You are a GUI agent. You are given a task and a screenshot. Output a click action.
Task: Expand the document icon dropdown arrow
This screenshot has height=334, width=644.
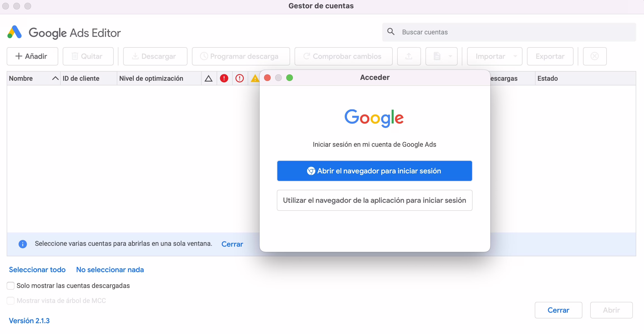450,56
